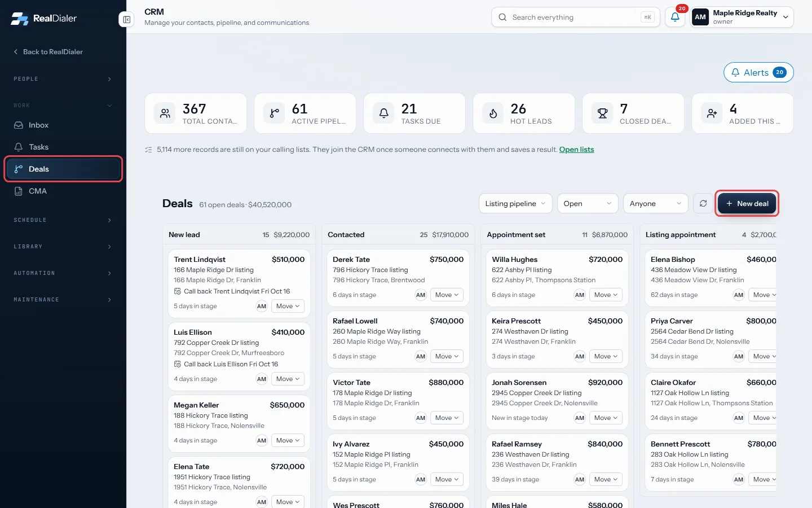
Task: Click the Hot Leads flame icon
Action: tap(493, 113)
